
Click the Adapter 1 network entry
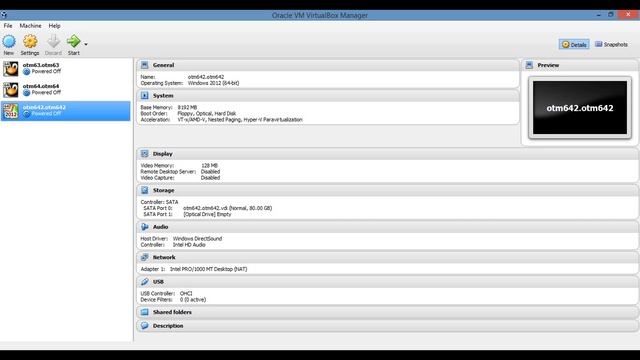point(194,269)
